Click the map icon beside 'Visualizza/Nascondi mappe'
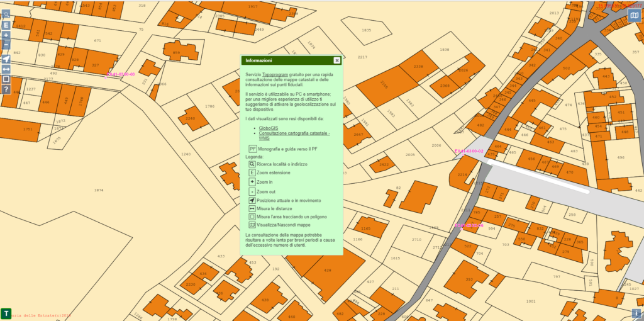 point(252,225)
